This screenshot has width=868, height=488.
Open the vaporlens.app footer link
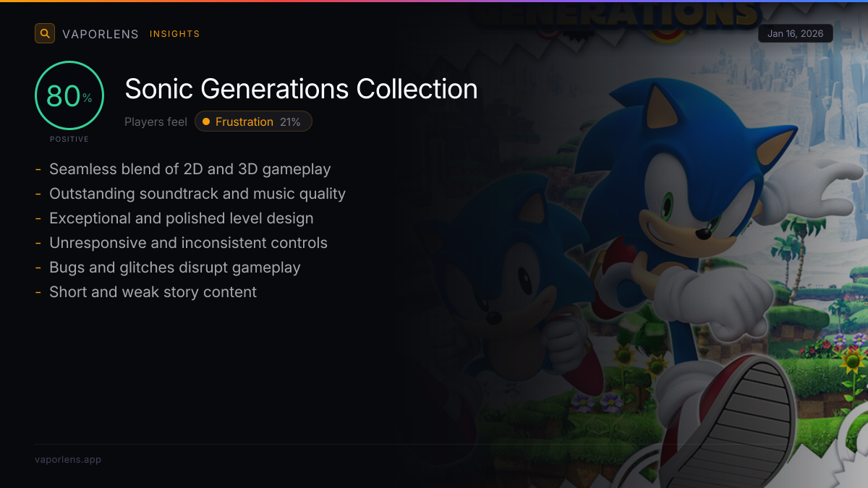point(68,460)
